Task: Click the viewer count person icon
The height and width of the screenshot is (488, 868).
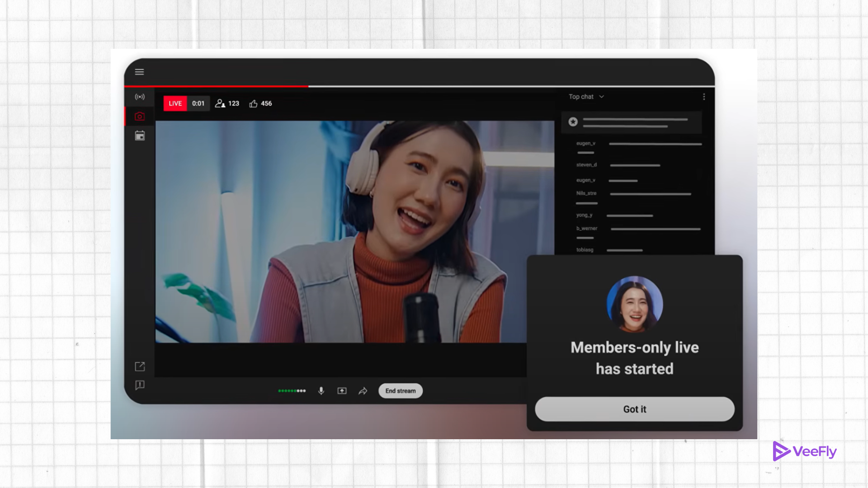Action: (x=221, y=103)
